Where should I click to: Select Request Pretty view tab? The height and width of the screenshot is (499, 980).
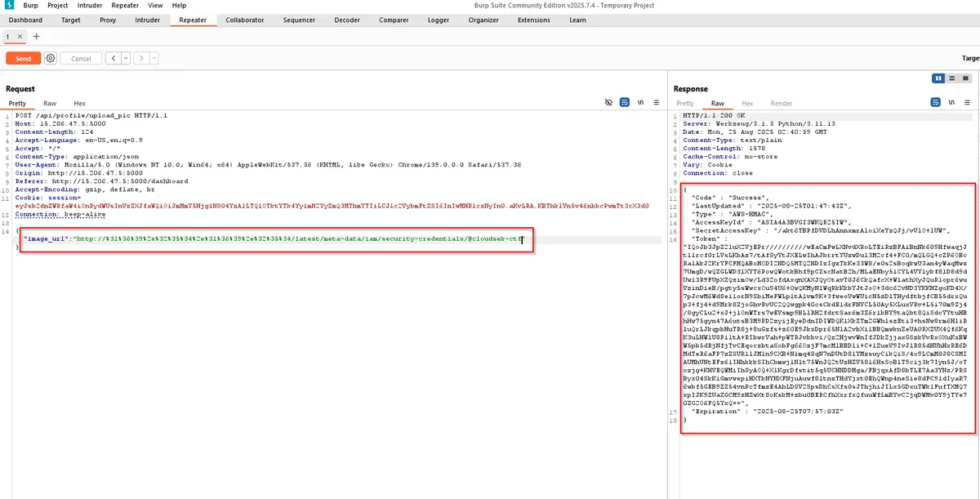click(x=17, y=104)
